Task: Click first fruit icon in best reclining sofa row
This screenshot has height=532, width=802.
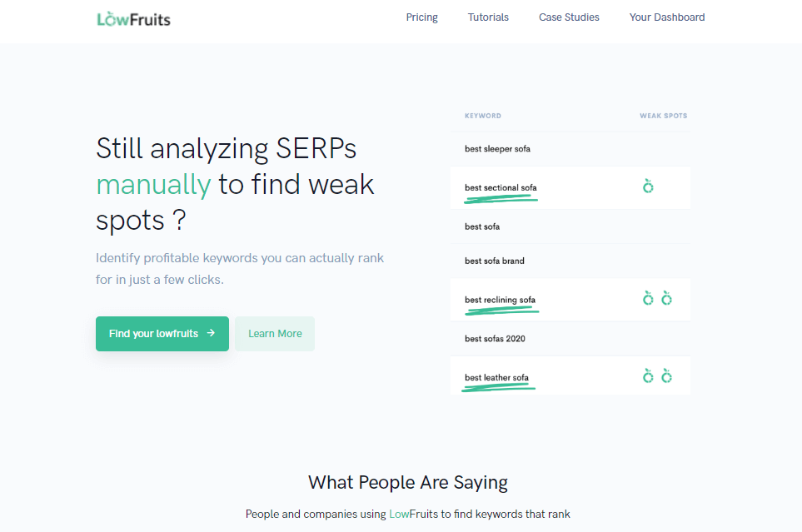Action: point(648,298)
